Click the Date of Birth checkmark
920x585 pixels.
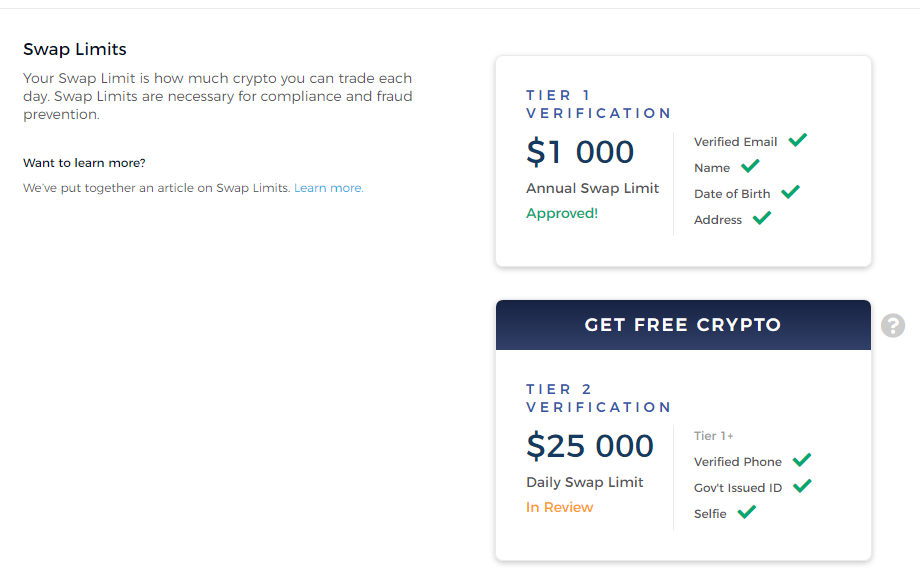click(x=790, y=192)
